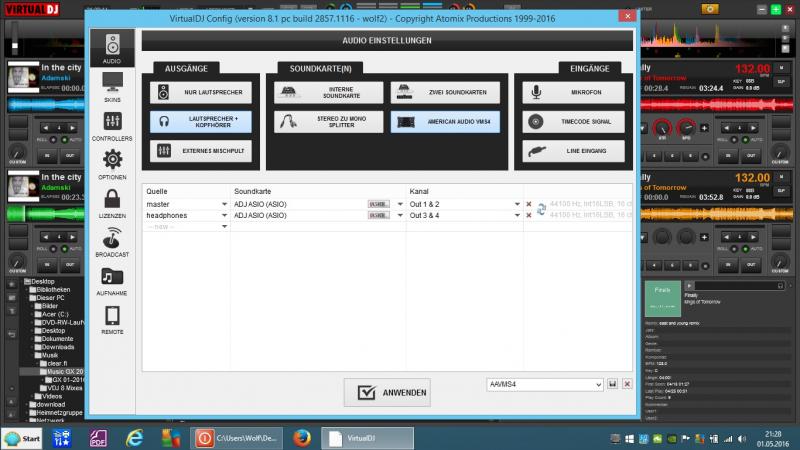The height and width of the screenshot is (450, 800).
Task: Select Externes Mischpult output
Action: pyautogui.click(x=201, y=151)
